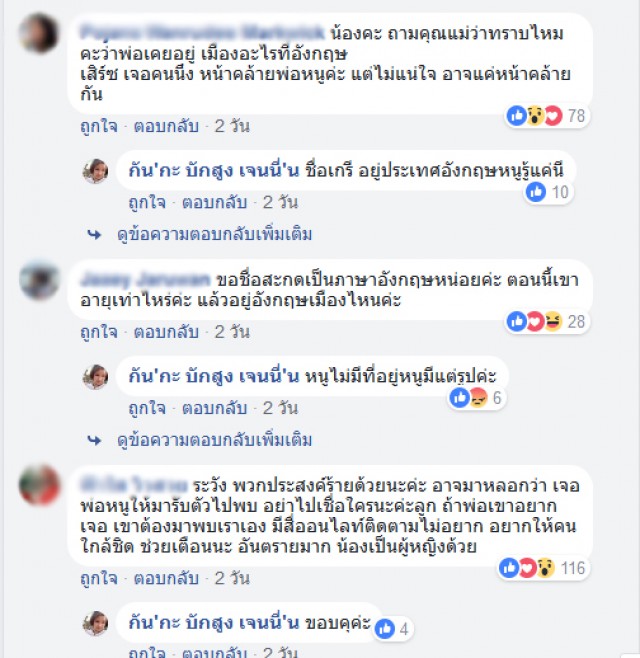Click ถูกใจ under the first top comment
Image resolution: width=640 pixels, height=658 pixels.
coord(99,126)
